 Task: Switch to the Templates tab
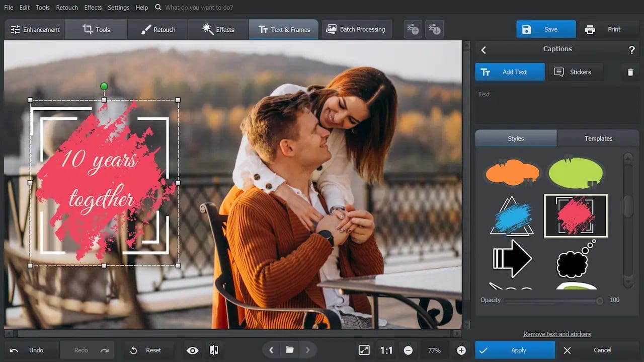[598, 138]
